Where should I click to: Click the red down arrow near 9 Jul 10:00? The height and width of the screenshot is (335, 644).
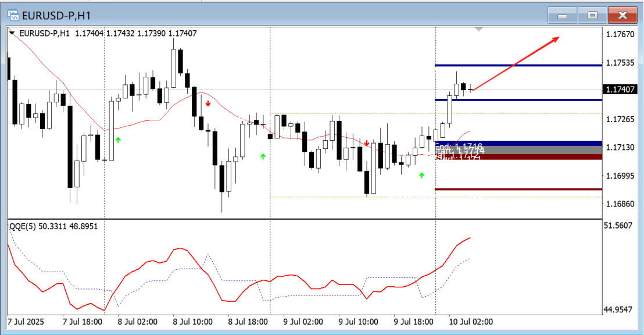pyautogui.click(x=367, y=143)
